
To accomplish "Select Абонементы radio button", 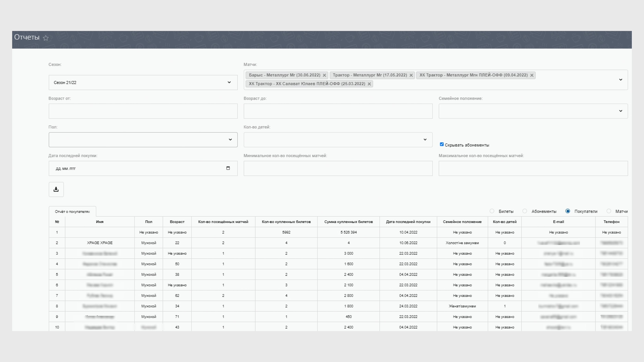I will (x=525, y=211).
